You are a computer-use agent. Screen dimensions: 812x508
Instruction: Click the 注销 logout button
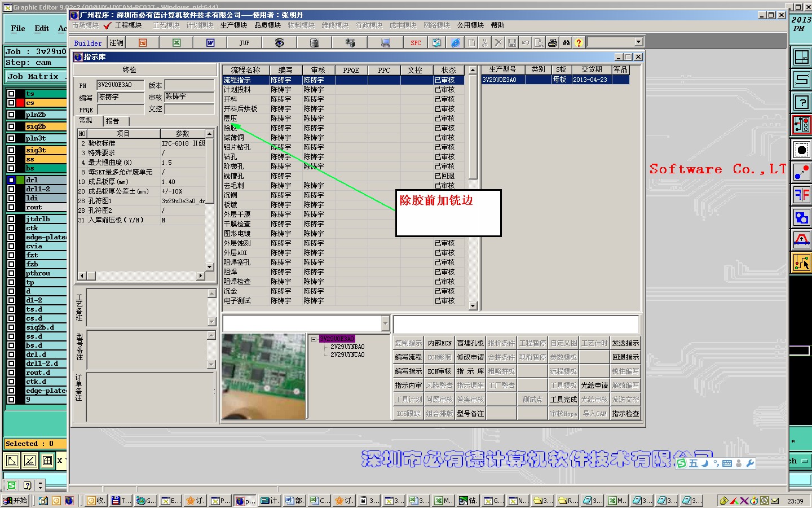(116, 43)
